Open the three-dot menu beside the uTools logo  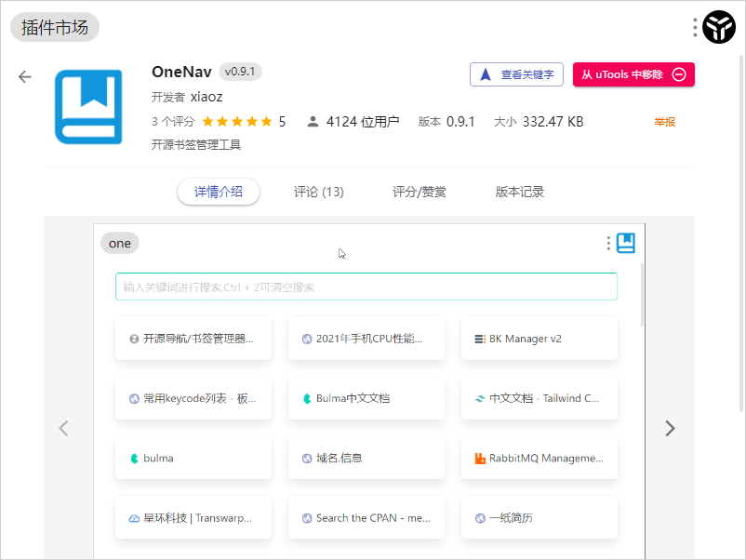click(694, 27)
